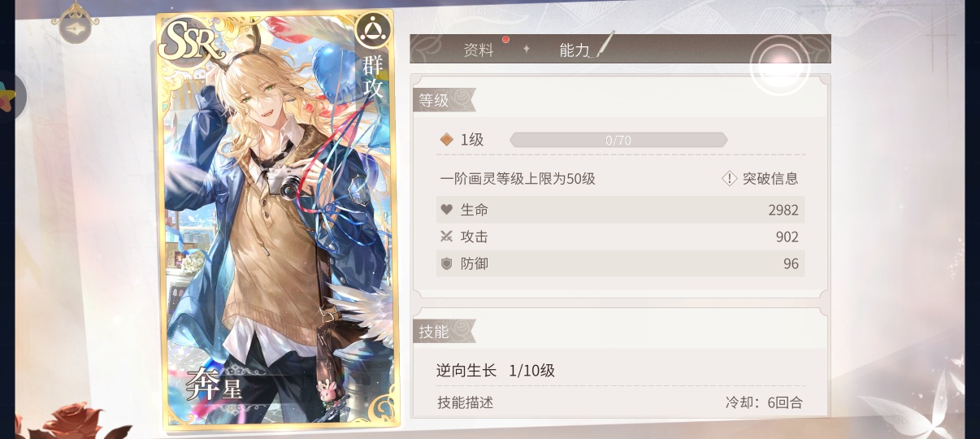The image size is (980, 439).
Task: Expand the 技能描述 skill description row
Action: coord(620,402)
